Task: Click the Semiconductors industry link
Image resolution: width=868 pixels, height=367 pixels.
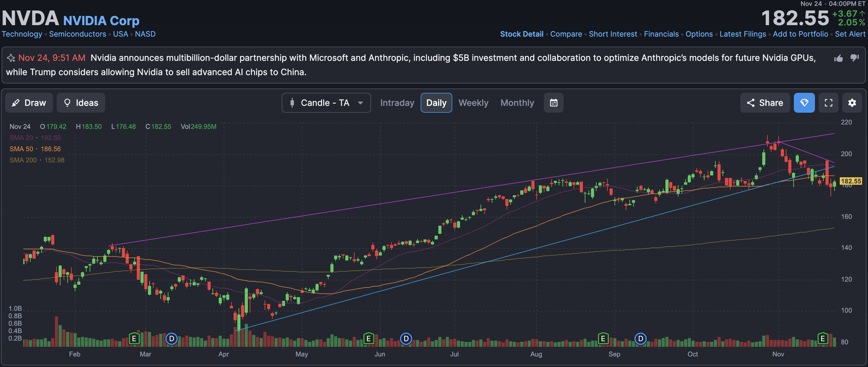Action: [x=78, y=34]
